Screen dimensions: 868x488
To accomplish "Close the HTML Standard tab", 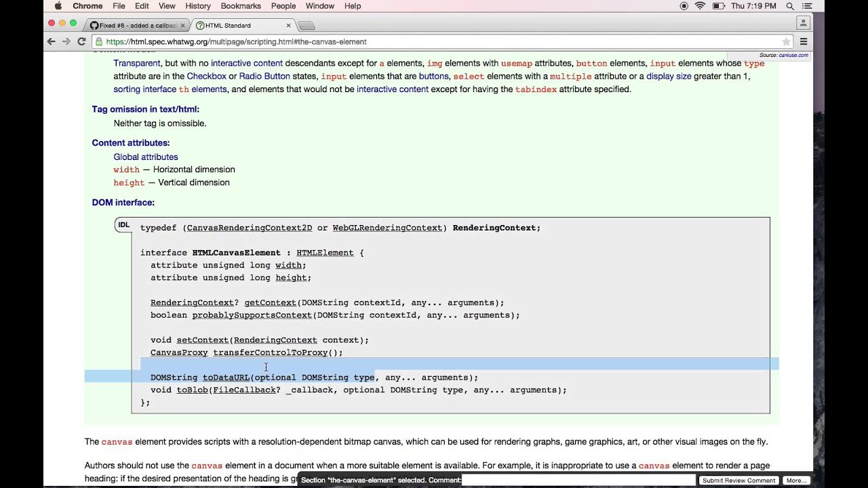I will (x=288, y=26).
